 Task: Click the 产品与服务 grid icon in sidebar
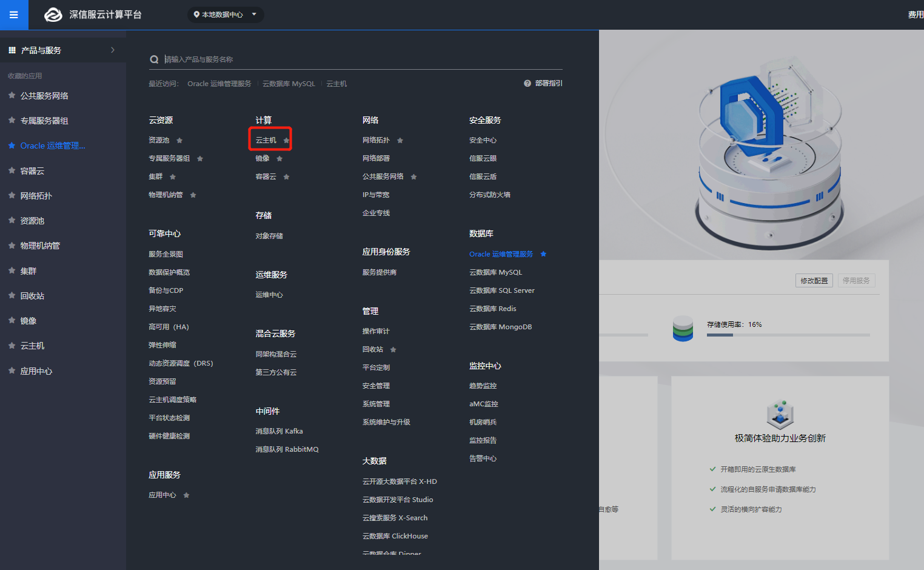point(12,50)
